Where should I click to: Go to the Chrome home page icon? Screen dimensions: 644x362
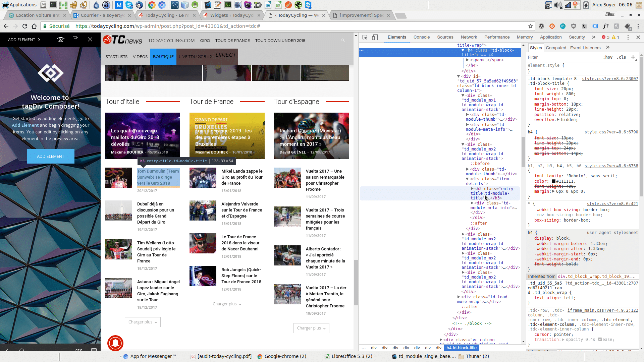tap(34, 26)
